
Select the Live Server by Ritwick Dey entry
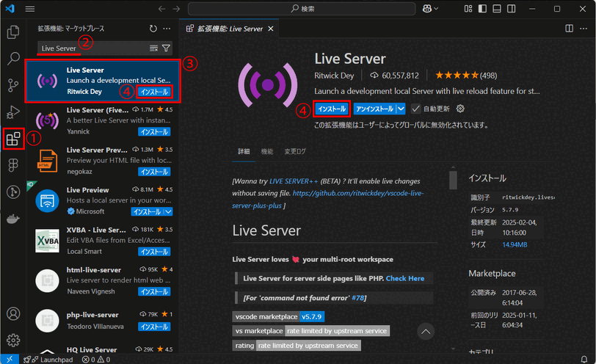pyautogui.click(x=103, y=81)
